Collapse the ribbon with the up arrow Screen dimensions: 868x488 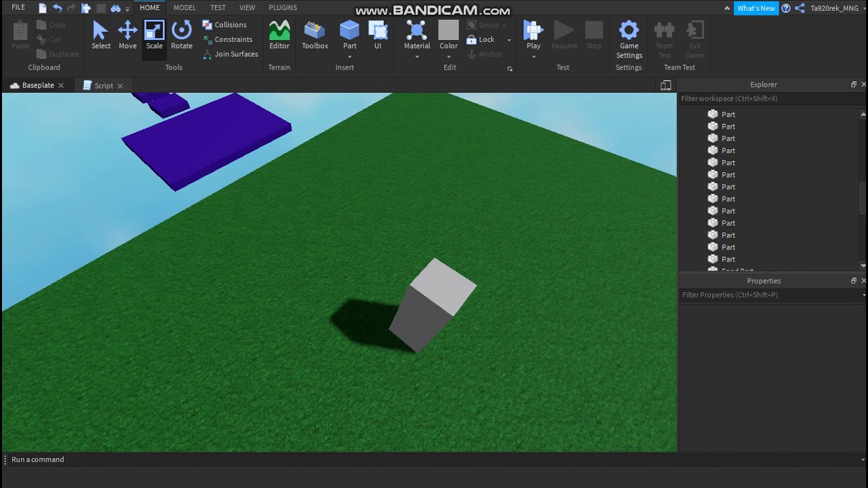[x=728, y=9]
